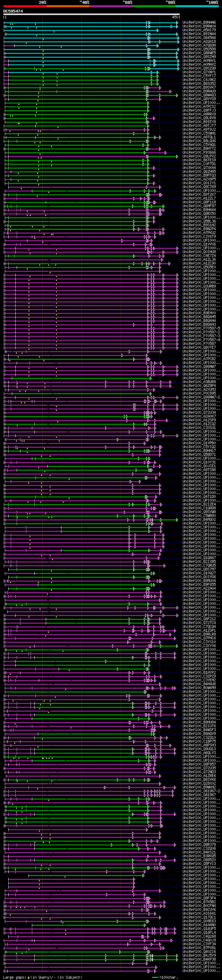Select the UniRef100_Q01IY1 label
The width and height of the screenshot is (222, 980).
[199, 183]
